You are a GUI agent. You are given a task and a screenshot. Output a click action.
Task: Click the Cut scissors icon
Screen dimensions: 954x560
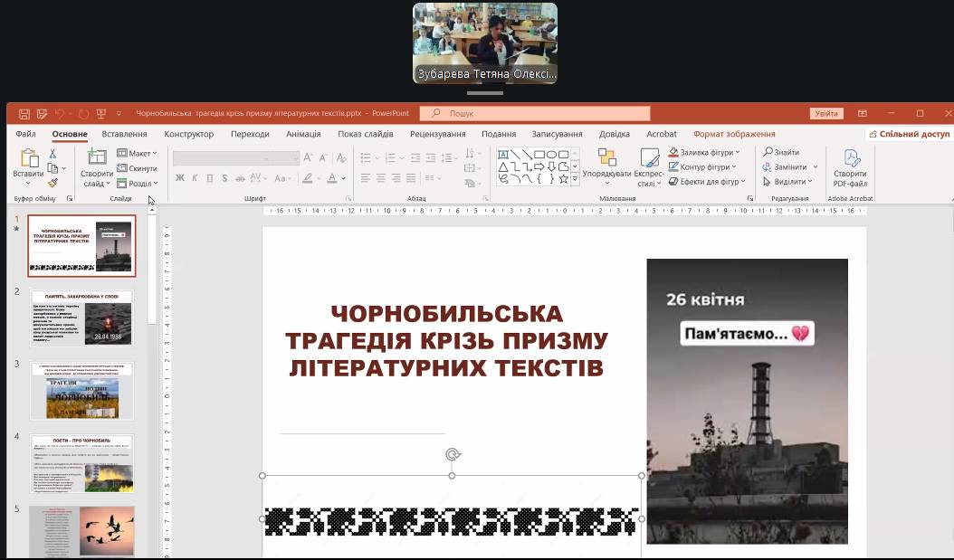(53, 153)
